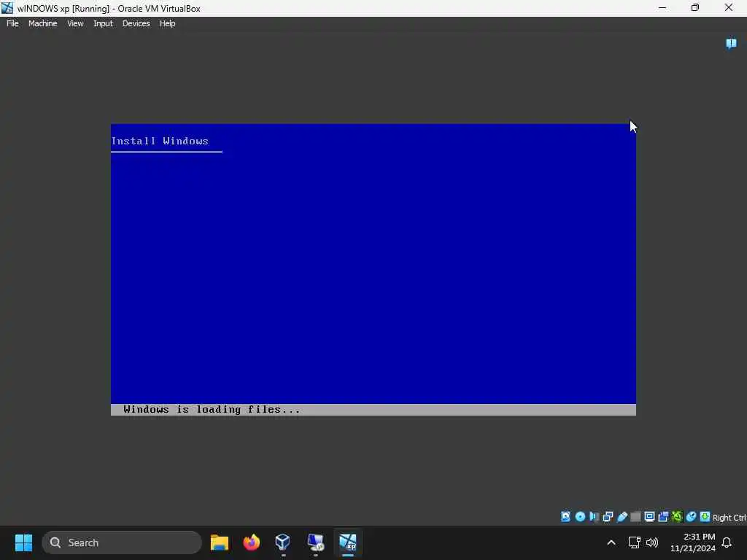Select the running XP VM taskbar icon

point(348,542)
